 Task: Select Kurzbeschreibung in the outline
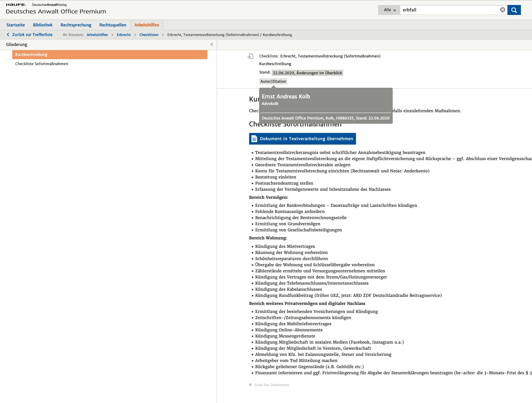click(110, 55)
